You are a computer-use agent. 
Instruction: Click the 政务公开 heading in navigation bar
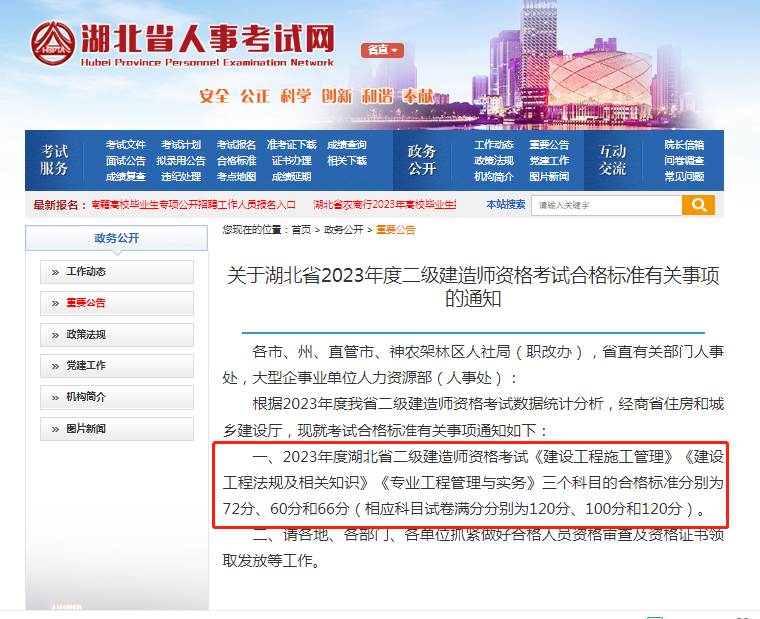422,160
